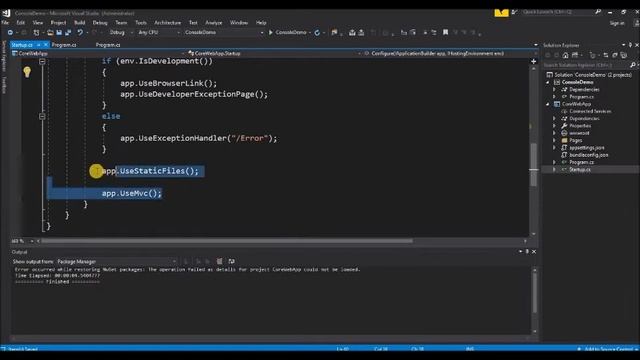Click the Clear All icon in Output toolbar

[220, 261]
